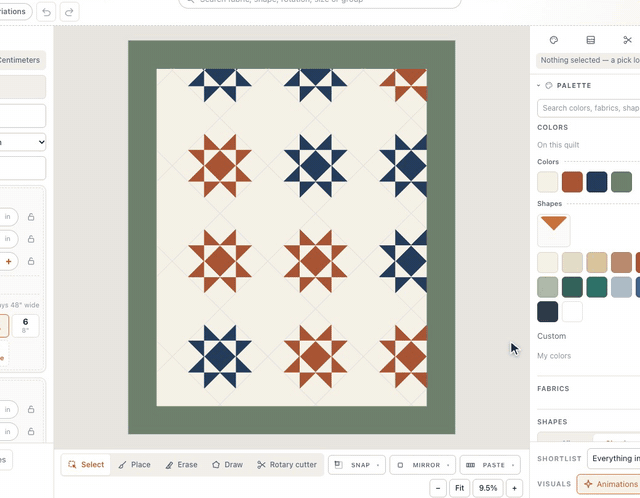Select the clay brown palette swatch
The image size is (640, 498).
[x=621, y=262]
